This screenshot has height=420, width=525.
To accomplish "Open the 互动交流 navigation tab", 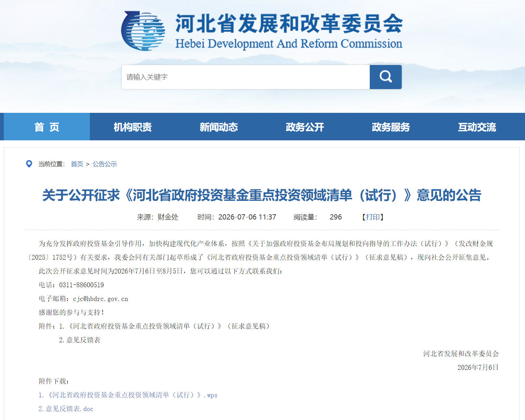I will point(477,127).
